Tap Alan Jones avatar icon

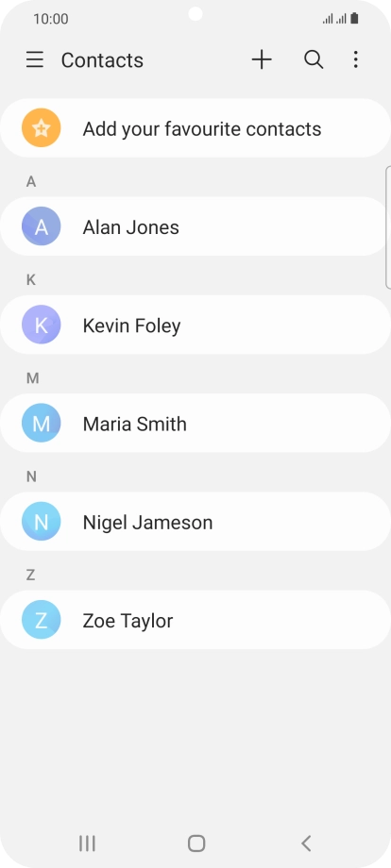[41, 226]
